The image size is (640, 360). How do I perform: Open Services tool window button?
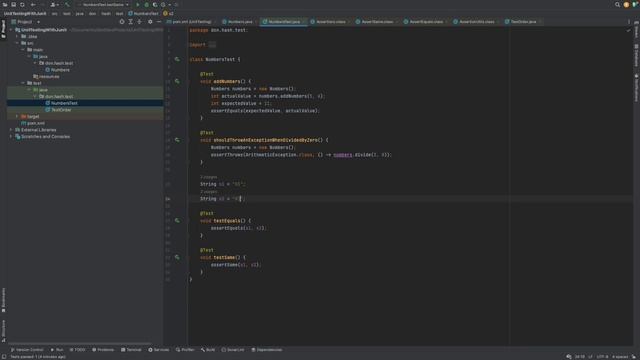[x=159, y=350]
